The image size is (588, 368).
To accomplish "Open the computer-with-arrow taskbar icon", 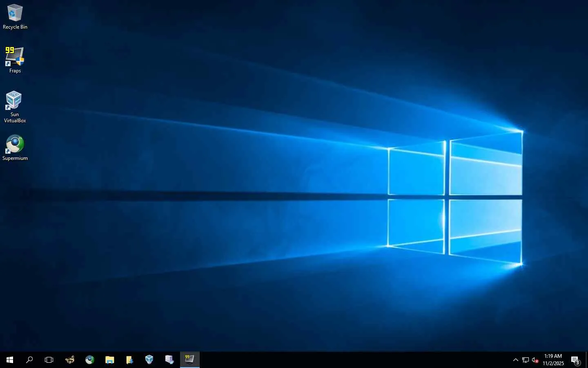I will click(169, 360).
